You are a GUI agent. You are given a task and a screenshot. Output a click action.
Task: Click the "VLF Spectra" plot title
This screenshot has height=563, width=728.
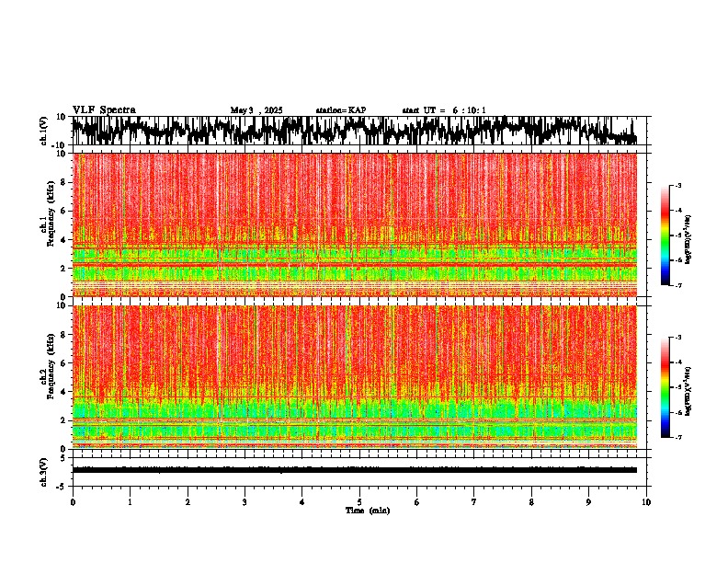(x=104, y=110)
